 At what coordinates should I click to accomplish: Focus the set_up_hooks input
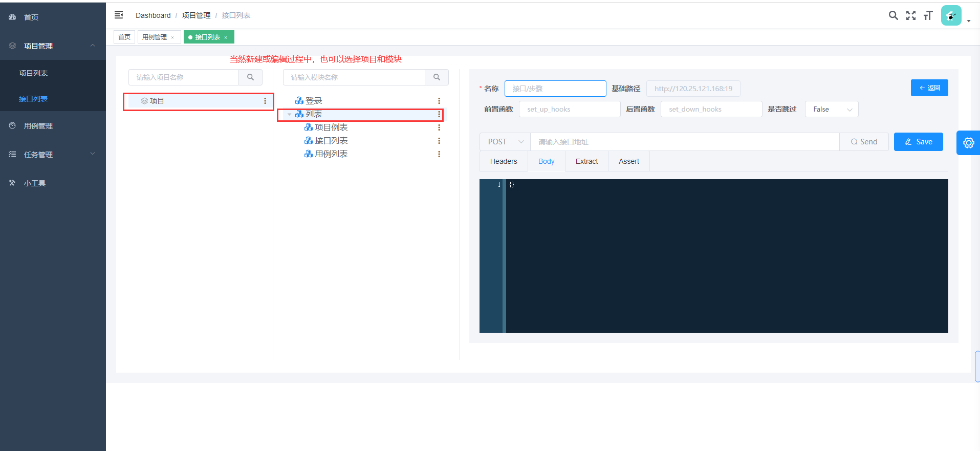point(570,109)
